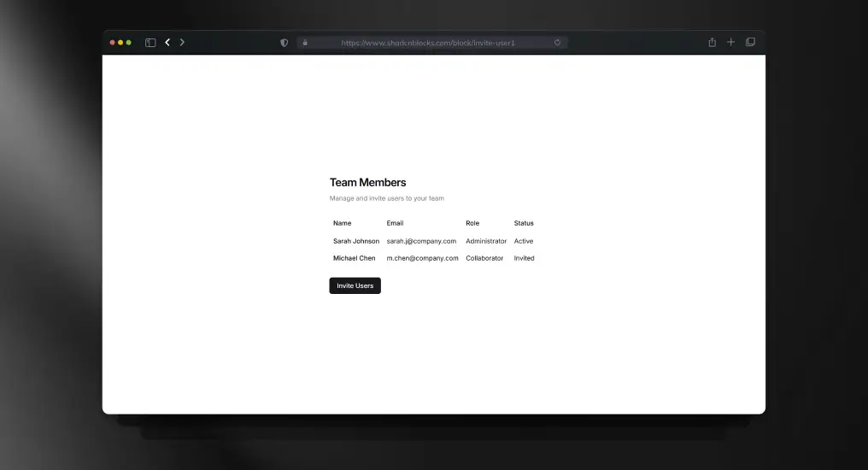Open the privacy shield icon
868x470 pixels.
click(284, 43)
